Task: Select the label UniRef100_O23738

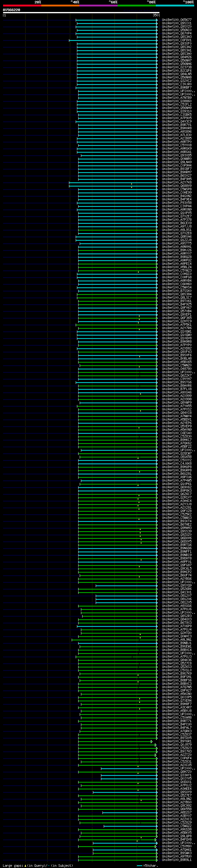Action: (177, 67)
